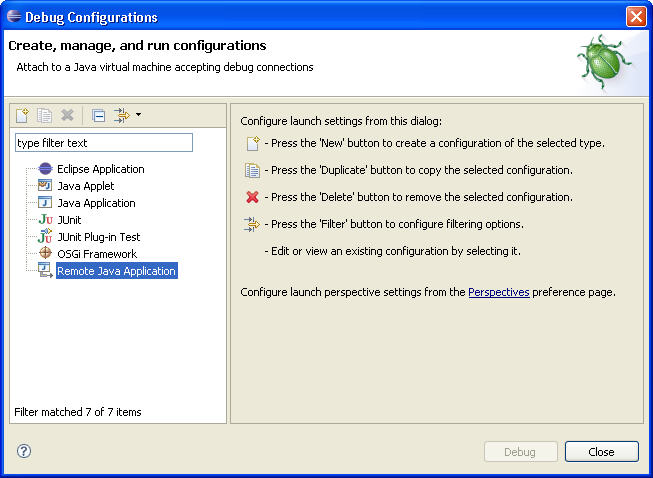Click the New launch configuration icon
Viewport: 653px width, 478px height.
pyautogui.click(x=23, y=115)
